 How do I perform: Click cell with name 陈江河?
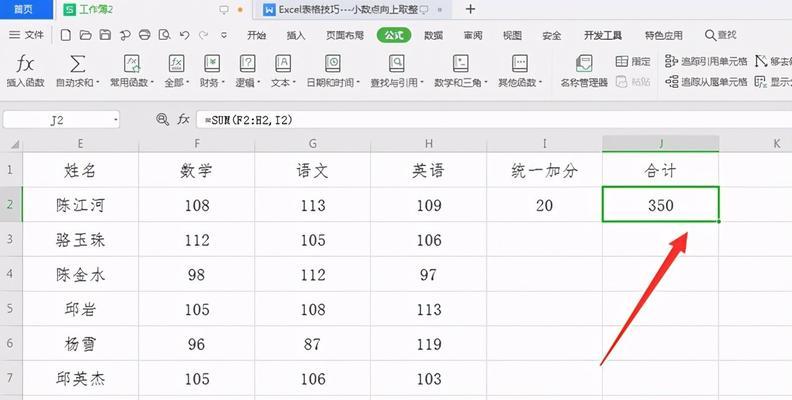coord(80,205)
